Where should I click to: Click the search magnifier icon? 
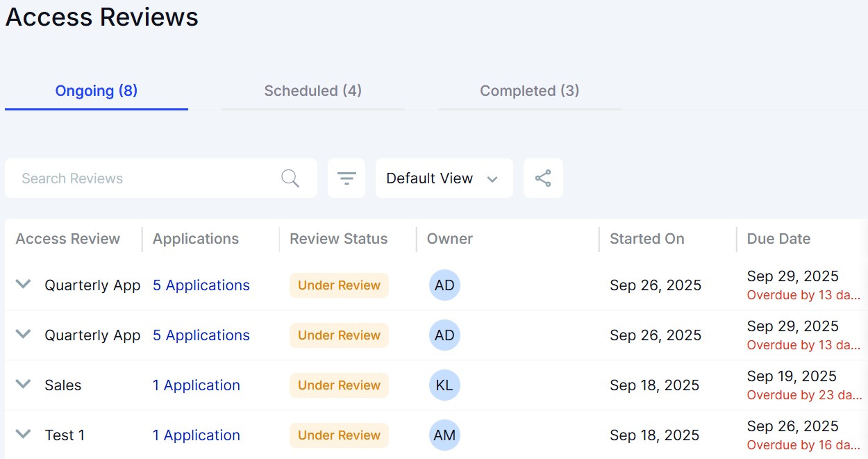pos(290,178)
